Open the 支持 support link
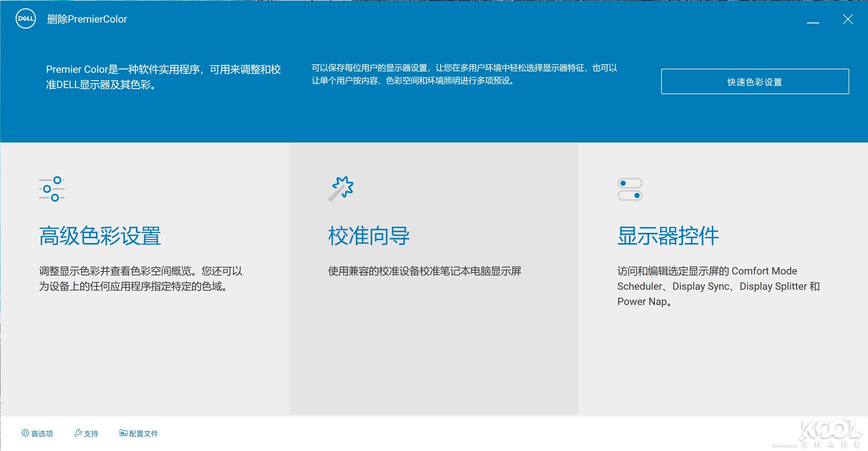The image size is (868, 451). [x=91, y=434]
